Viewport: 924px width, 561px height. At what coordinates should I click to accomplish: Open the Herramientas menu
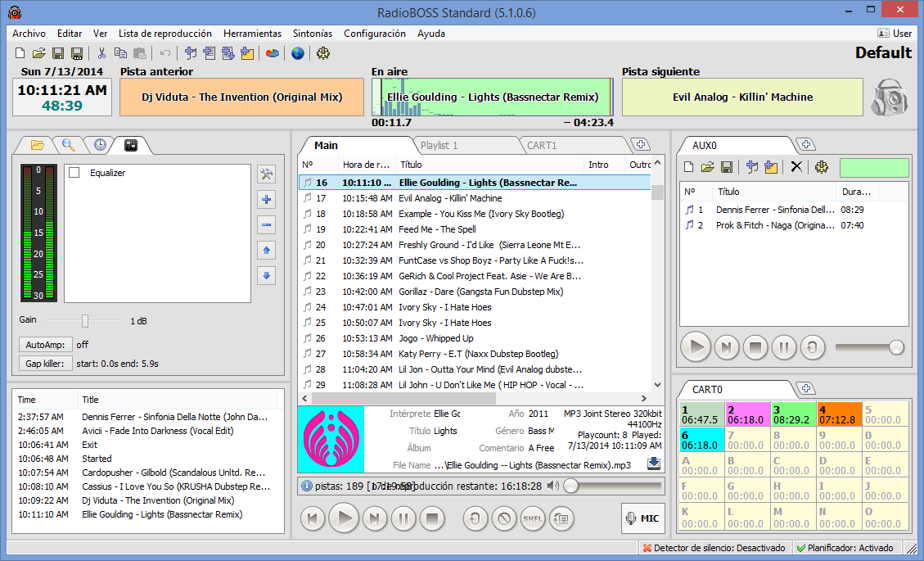click(x=252, y=34)
